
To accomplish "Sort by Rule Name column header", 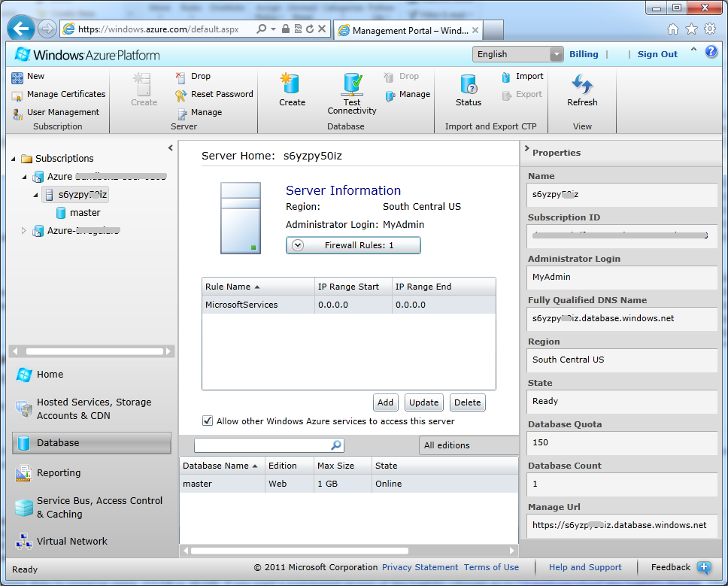I will 258,287.
